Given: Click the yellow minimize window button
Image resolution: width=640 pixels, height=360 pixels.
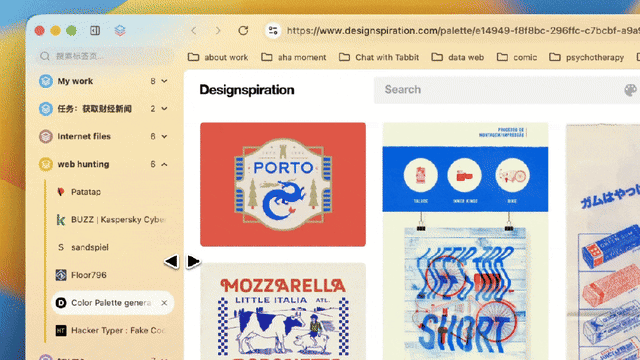Looking at the screenshot, I should [56, 31].
